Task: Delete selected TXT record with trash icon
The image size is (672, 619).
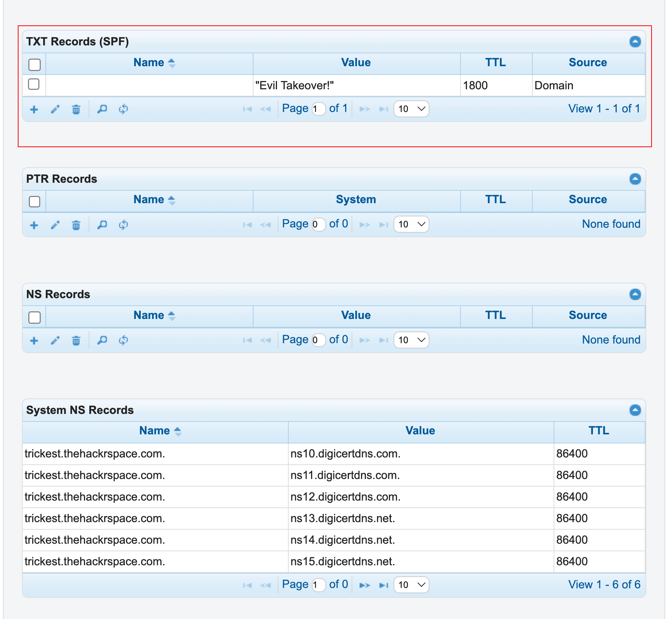Action: [76, 109]
